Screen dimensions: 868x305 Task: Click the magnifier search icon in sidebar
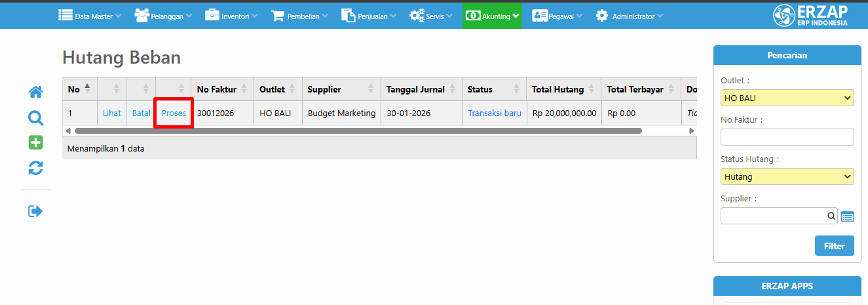coord(35,118)
